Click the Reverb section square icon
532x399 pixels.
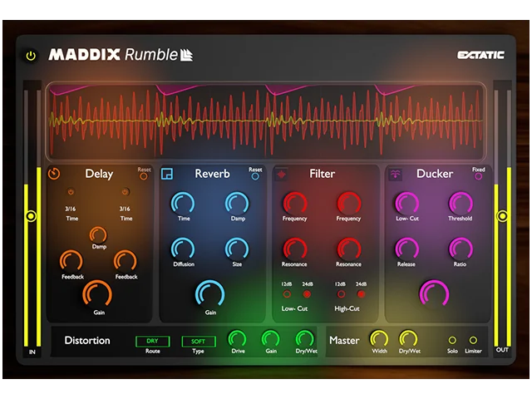pos(166,174)
